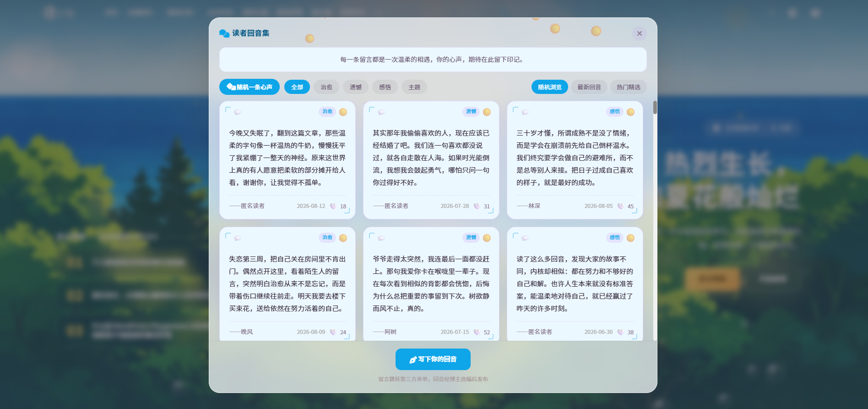
Task: Like the comment dated 2026-08-12 with the heart
Action: click(x=333, y=206)
